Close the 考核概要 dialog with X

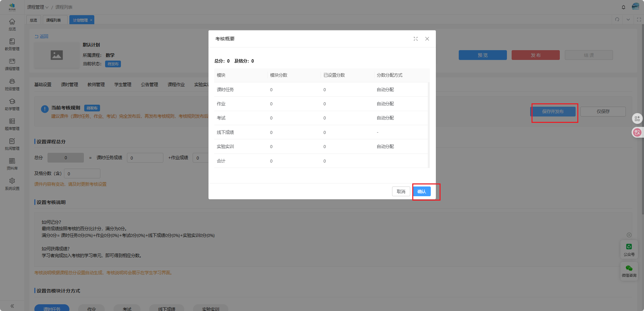(x=427, y=39)
